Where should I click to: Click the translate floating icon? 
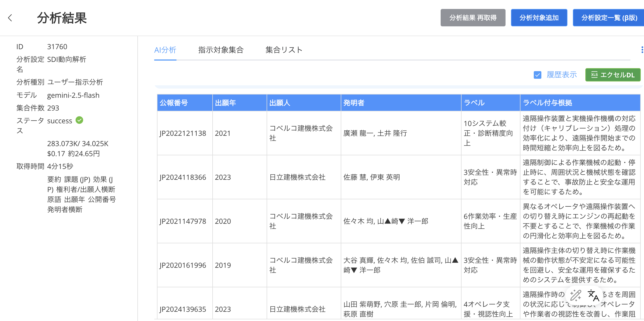click(x=593, y=295)
